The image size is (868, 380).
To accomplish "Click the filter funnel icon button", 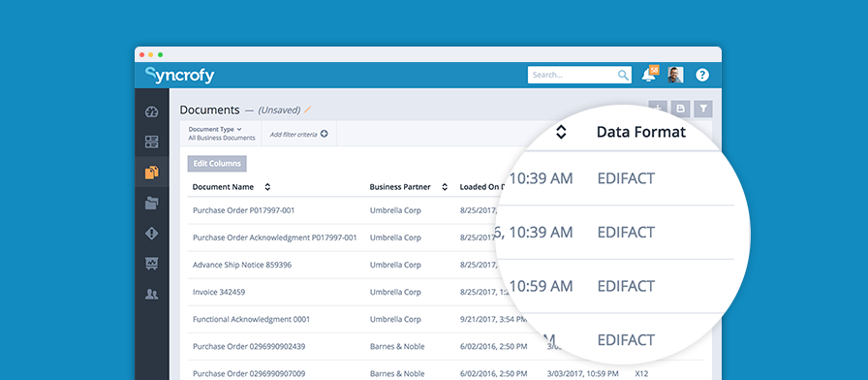I will click(x=703, y=110).
